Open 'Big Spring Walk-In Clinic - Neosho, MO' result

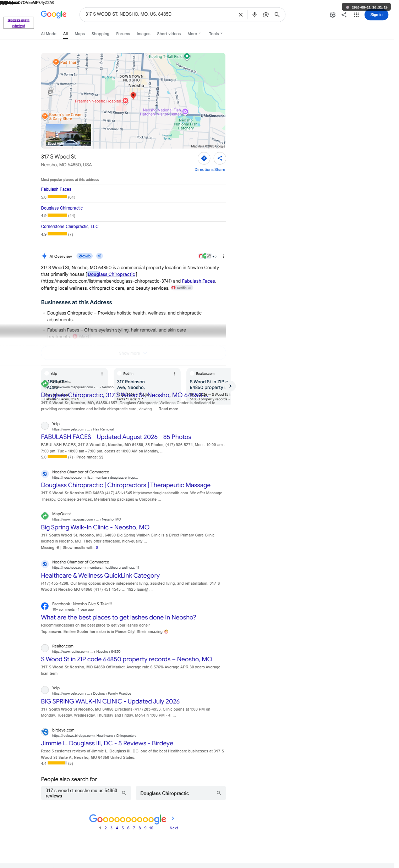pyautogui.click(x=95, y=527)
